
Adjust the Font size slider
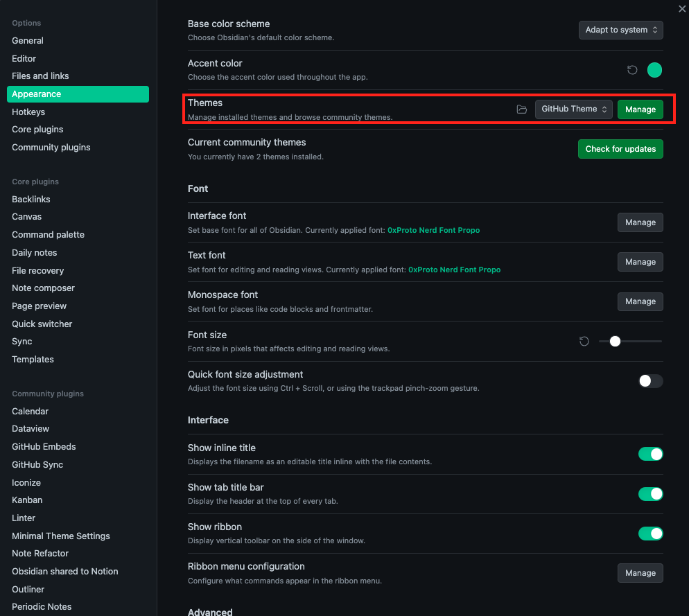click(x=630, y=342)
